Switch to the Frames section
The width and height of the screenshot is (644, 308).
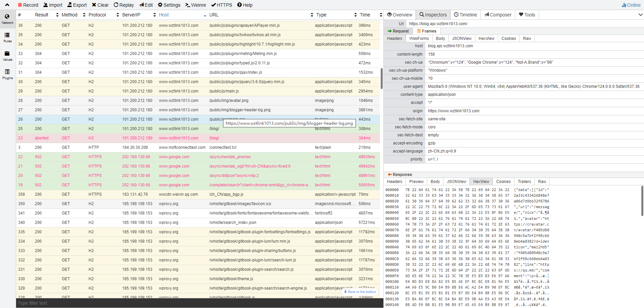(x=426, y=31)
